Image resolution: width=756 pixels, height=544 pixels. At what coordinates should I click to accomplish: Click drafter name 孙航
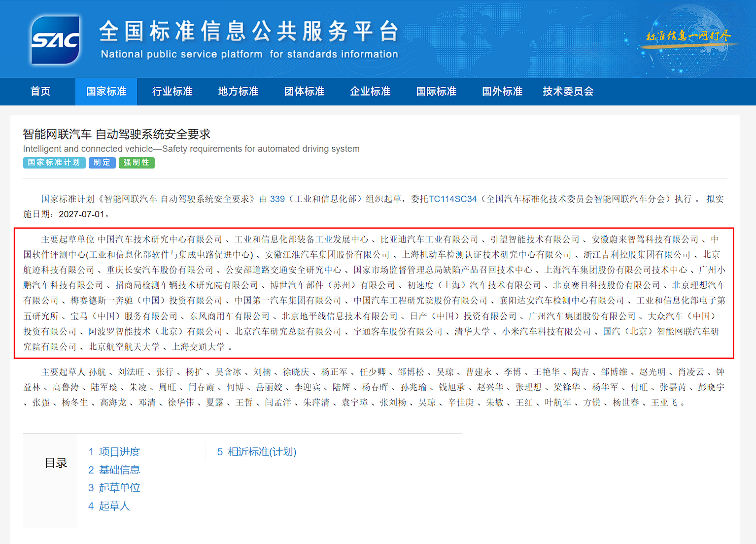(x=97, y=372)
